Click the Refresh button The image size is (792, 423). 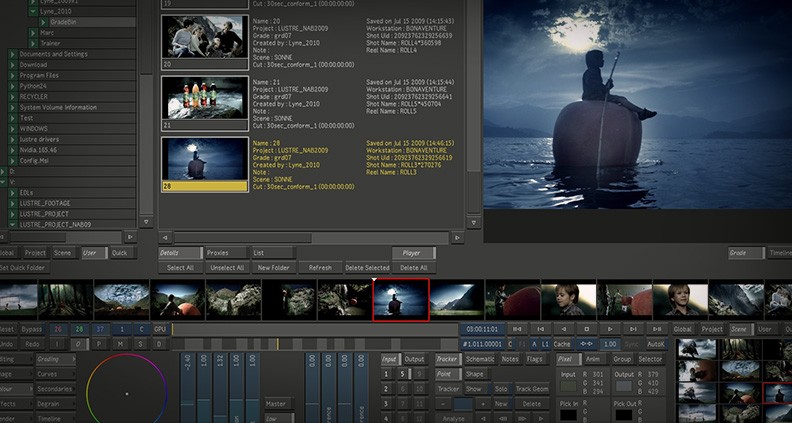tap(320, 268)
